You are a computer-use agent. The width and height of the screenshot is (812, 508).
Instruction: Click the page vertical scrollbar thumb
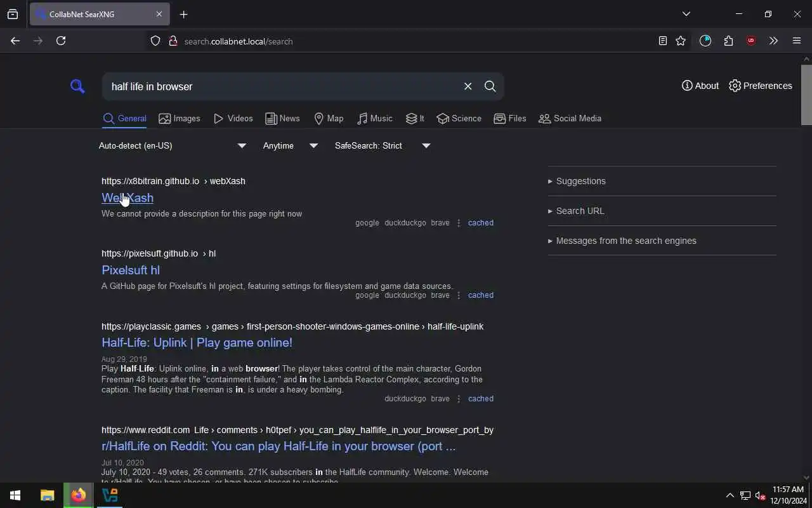tap(806, 94)
